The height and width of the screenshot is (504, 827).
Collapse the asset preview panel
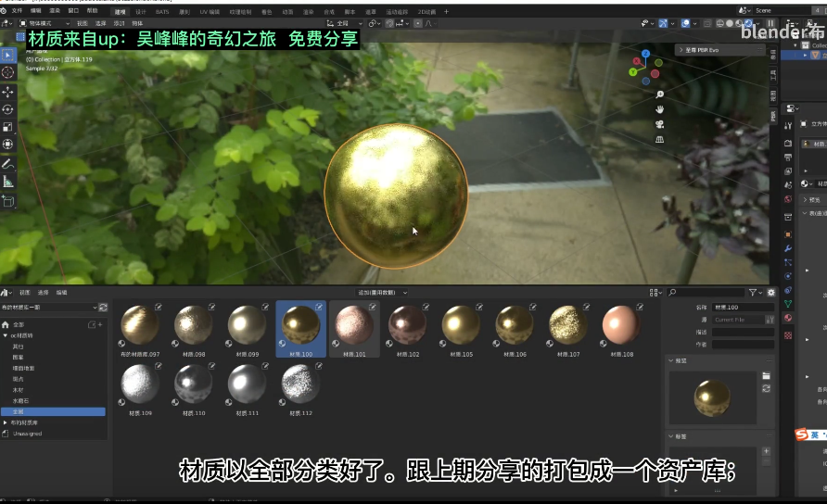tap(671, 361)
